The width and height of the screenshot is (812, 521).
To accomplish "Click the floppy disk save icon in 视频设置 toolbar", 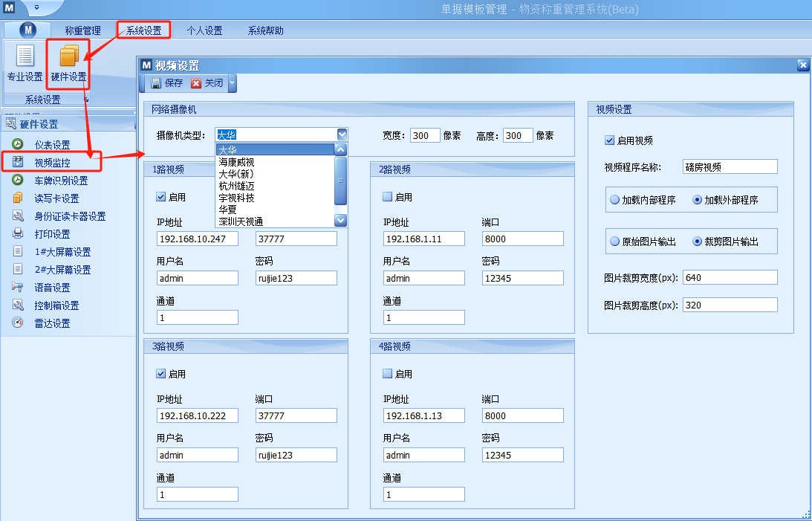I will 156,82.
